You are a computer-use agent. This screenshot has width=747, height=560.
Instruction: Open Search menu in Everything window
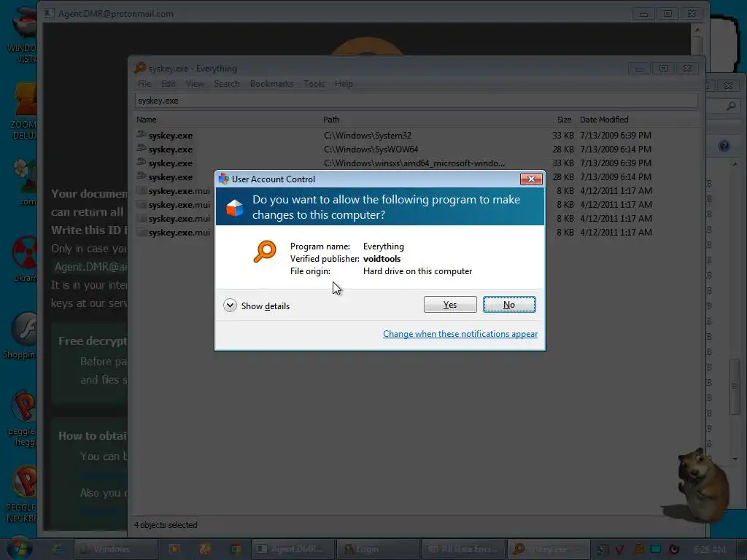[x=227, y=84]
